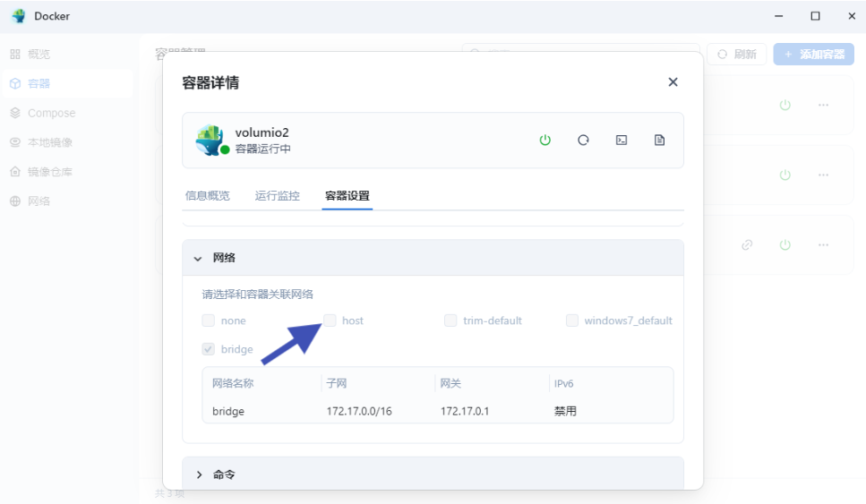Click the 刷新 button

736,55
